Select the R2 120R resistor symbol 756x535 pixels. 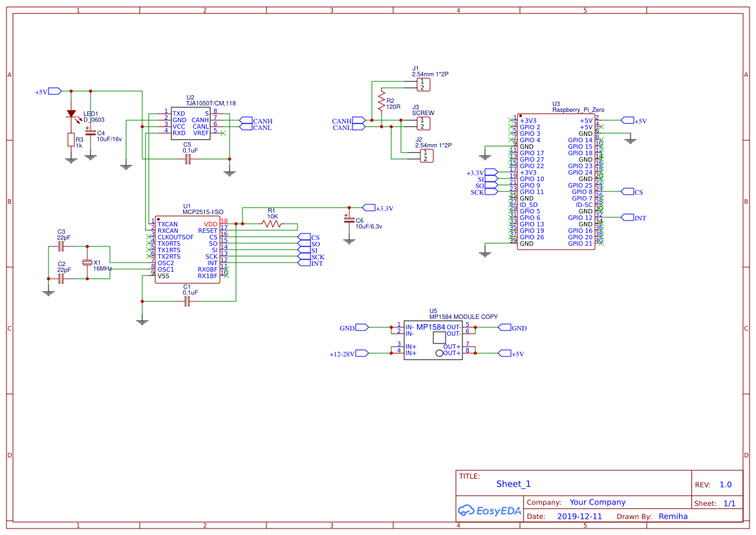point(382,102)
